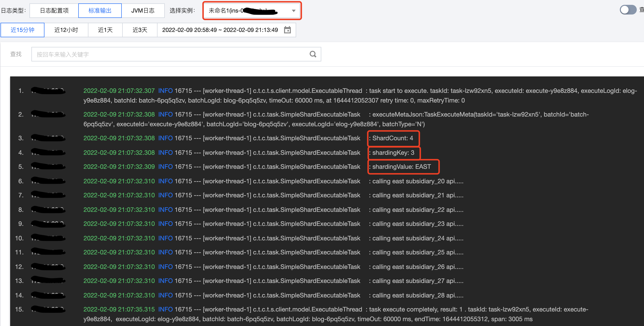
Task: Switch to JVM日志 tab
Action: 143,10
